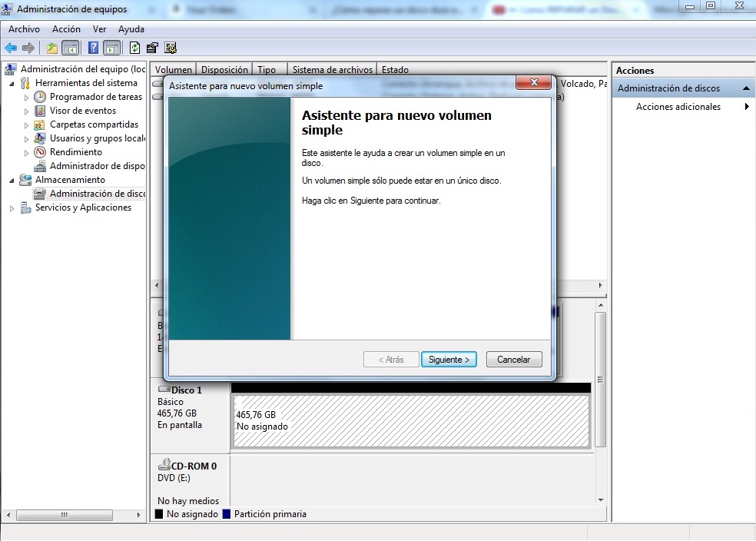
Task: Click the tree pane horizontal scrollbar thumb
Action: (x=65, y=515)
